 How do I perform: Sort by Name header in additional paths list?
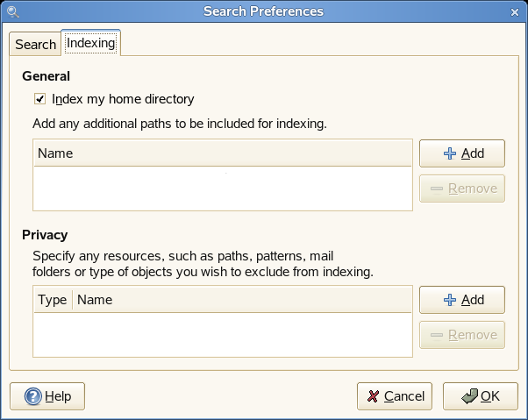tap(222, 153)
